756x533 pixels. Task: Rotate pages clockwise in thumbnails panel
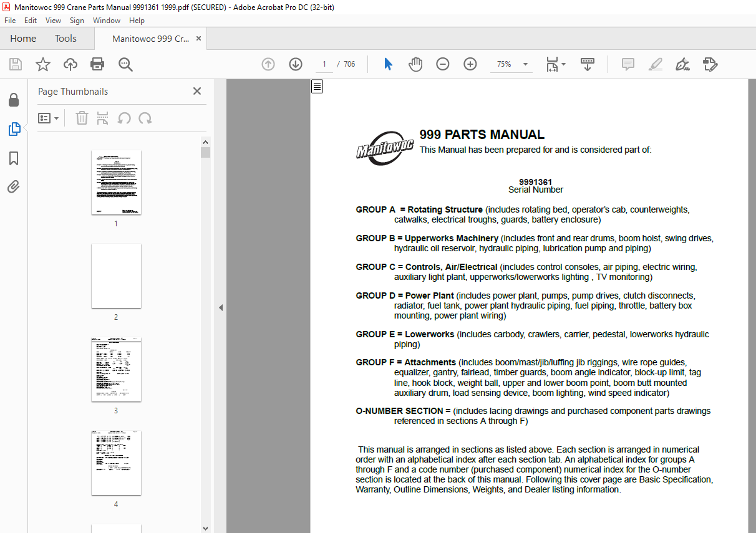(145, 118)
